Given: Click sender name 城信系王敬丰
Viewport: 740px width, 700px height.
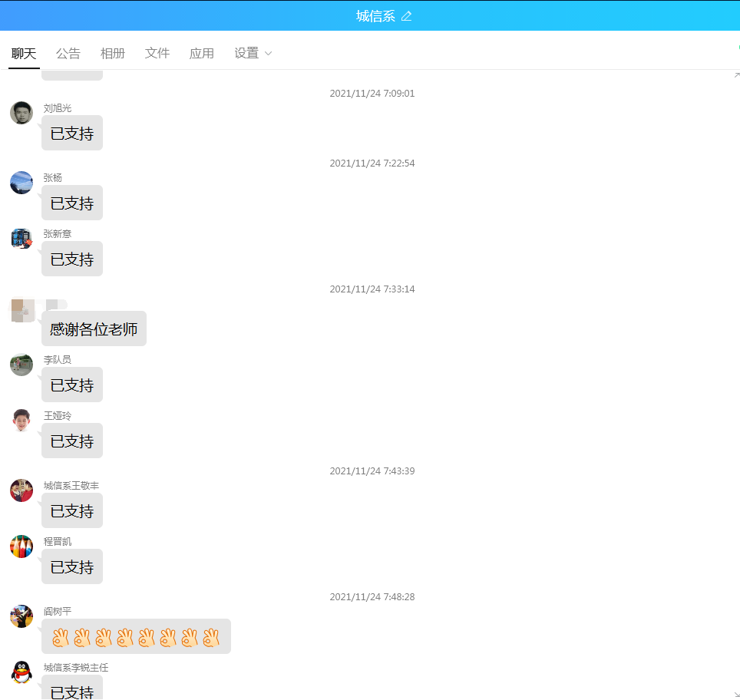Looking at the screenshot, I should (x=71, y=486).
